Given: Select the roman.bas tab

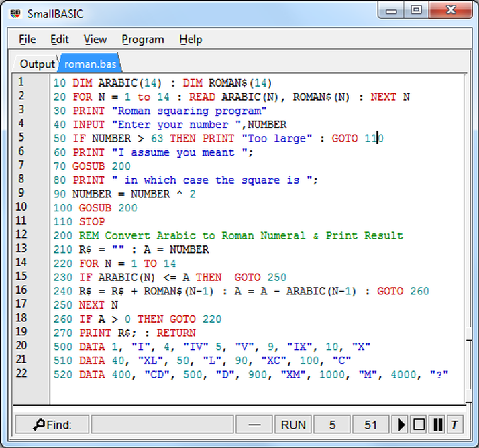Looking at the screenshot, I should point(89,64).
